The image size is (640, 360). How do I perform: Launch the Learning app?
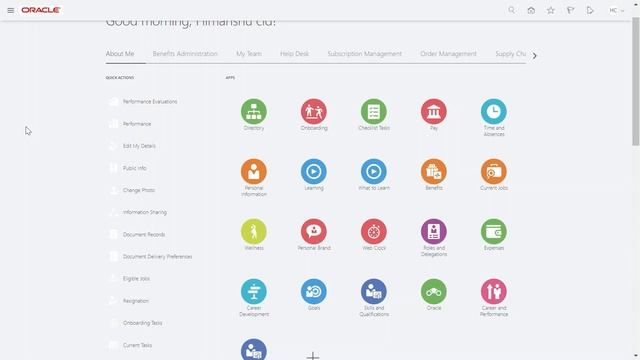pyautogui.click(x=314, y=171)
